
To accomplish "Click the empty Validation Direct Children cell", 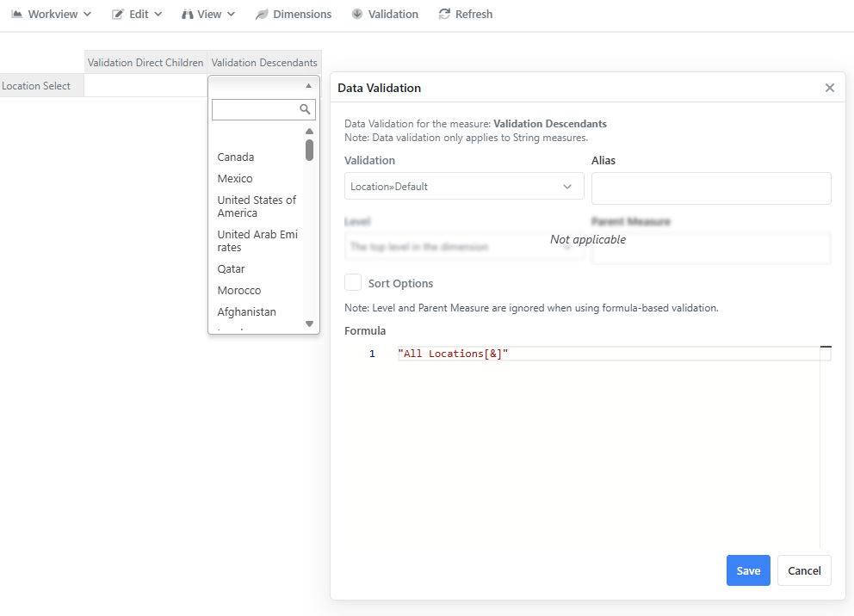I will coord(145,86).
